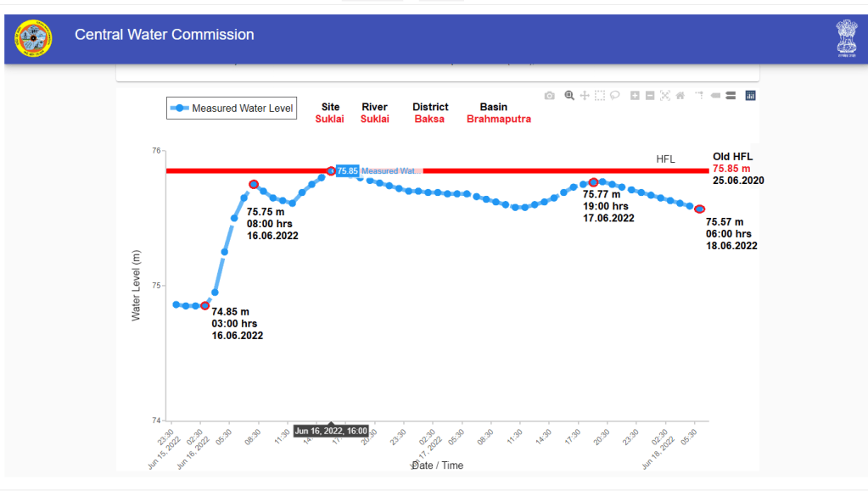Enable show closest data on hover
This screenshot has height=496, width=868.
715,96
